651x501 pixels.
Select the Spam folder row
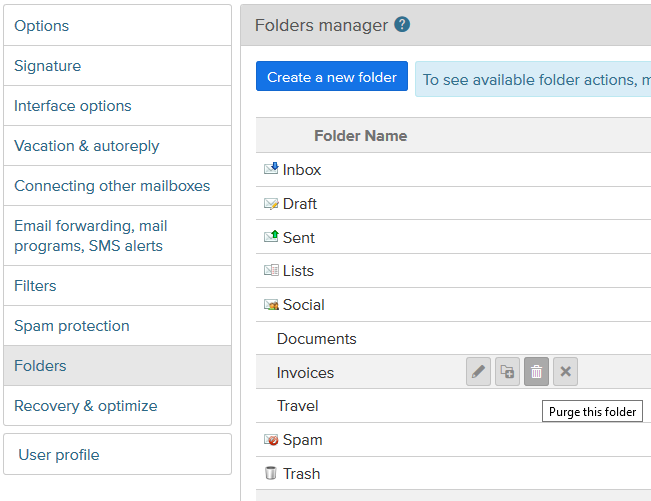point(453,440)
